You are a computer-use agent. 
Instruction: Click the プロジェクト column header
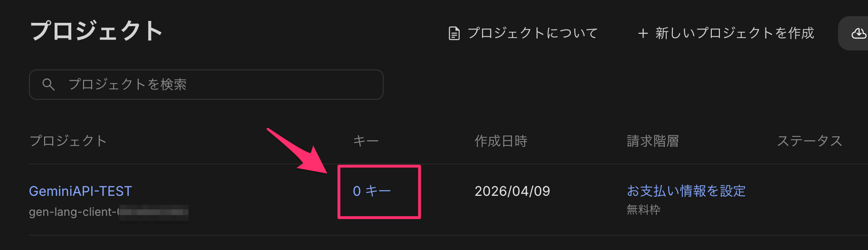pos(68,141)
